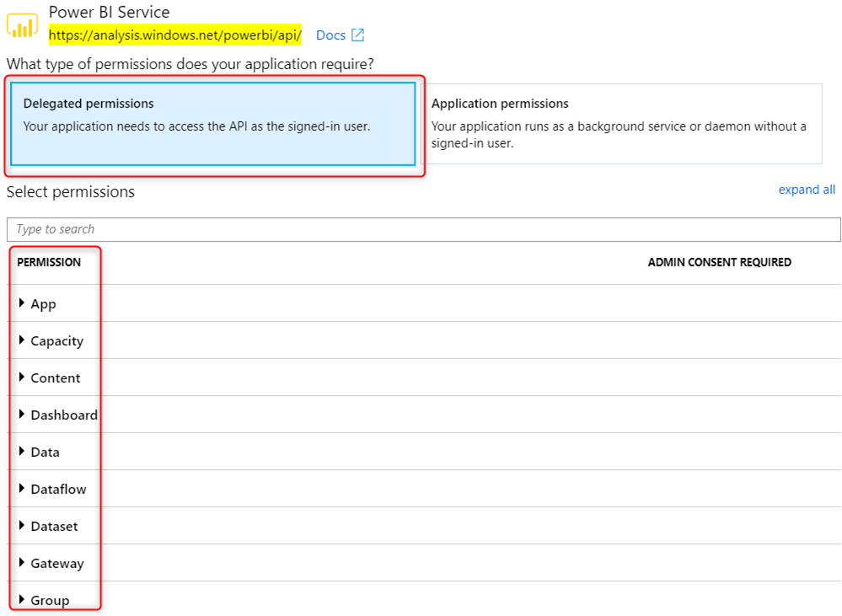Expand the Content permission group arrow

click(21, 377)
